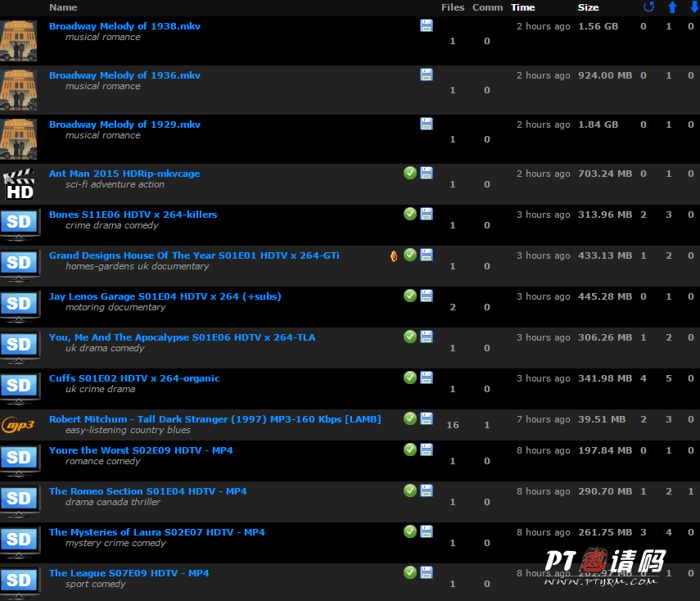Click the green check on Cuffs S01E02 row
The image size is (700, 601).
pos(410,377)
